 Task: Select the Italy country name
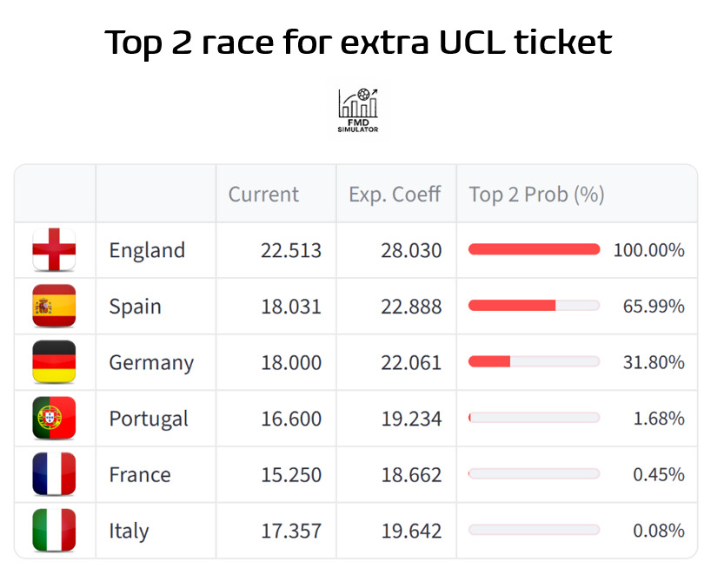click(129, 531)
